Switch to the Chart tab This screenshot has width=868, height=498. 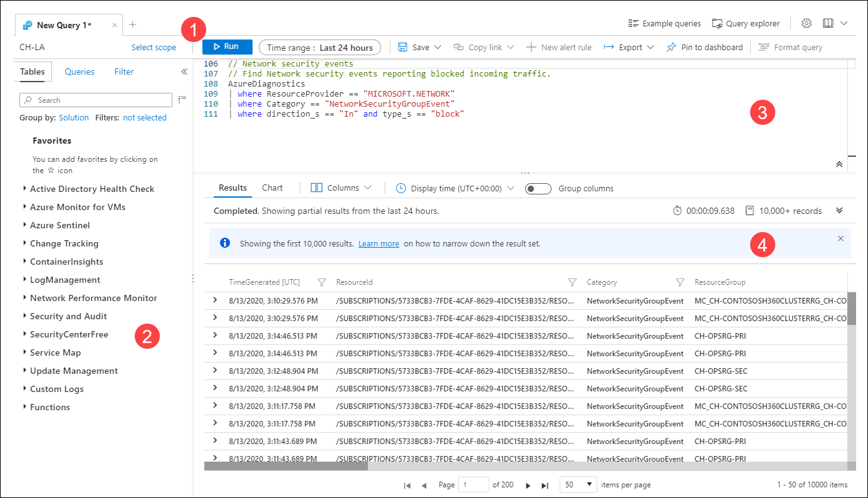(273, 188)
